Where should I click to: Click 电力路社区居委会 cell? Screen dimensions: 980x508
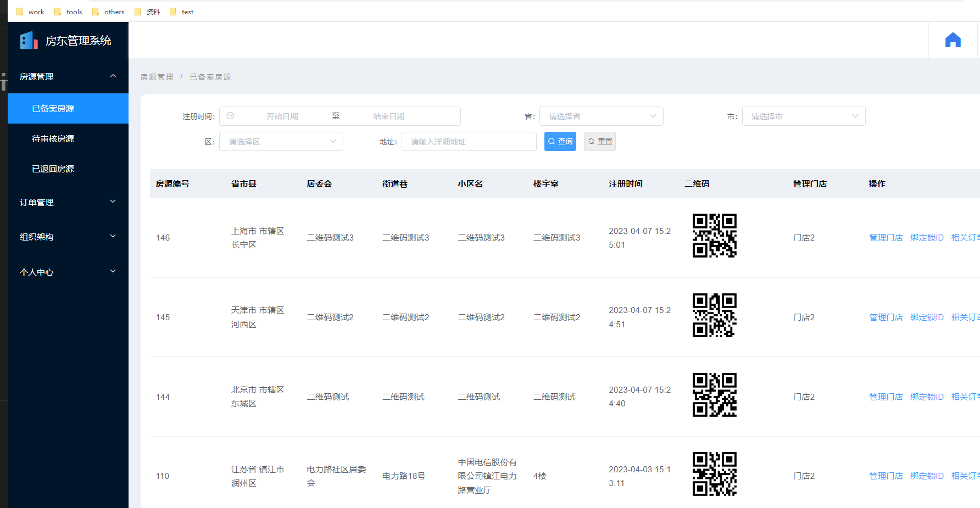tap(336, 476)
